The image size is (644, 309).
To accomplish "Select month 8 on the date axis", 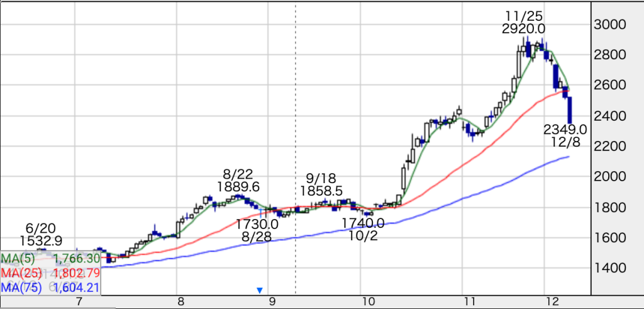I will coord(180,301).
